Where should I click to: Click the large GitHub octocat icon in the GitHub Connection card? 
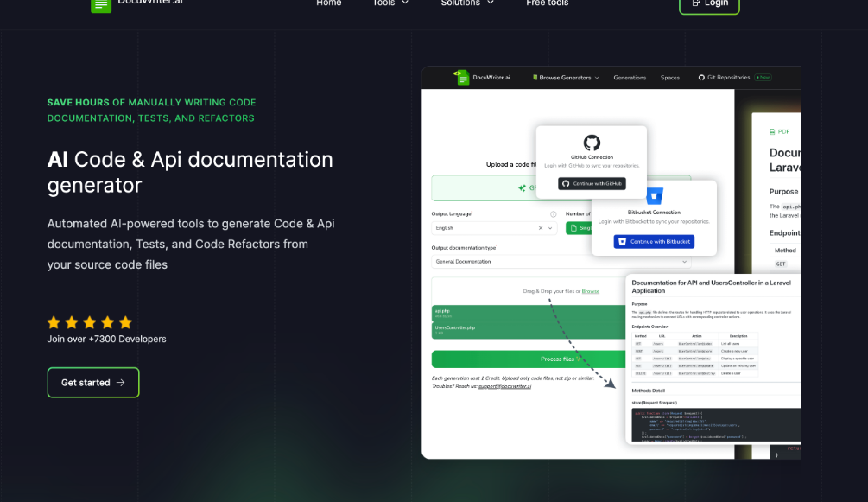coord(592,143)
